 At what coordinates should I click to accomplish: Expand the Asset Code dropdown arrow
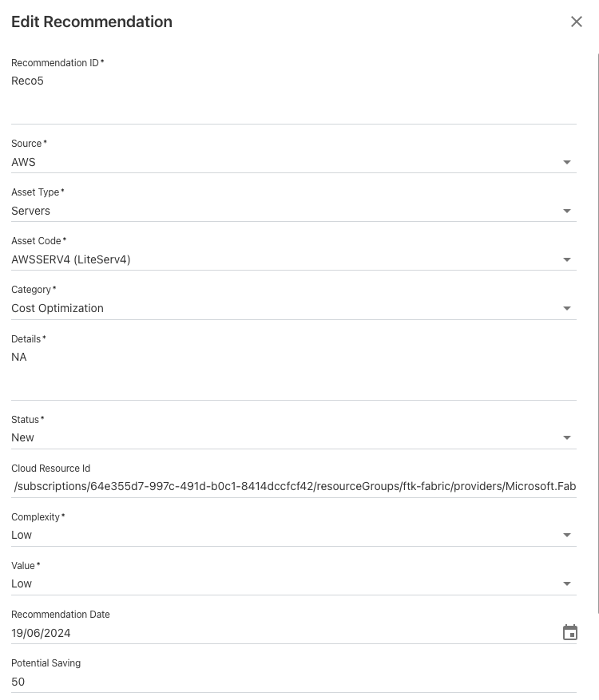[x=567, y=260]
